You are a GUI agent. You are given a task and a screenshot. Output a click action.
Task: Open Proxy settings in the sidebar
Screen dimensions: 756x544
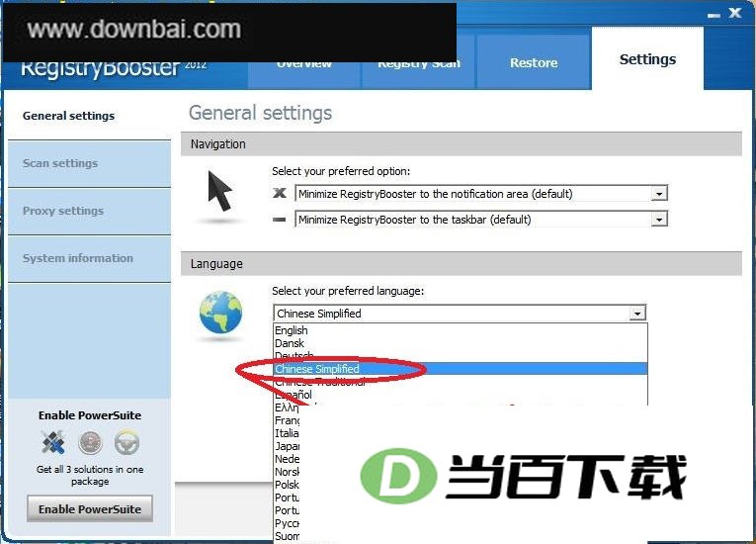tap(89, 211)
